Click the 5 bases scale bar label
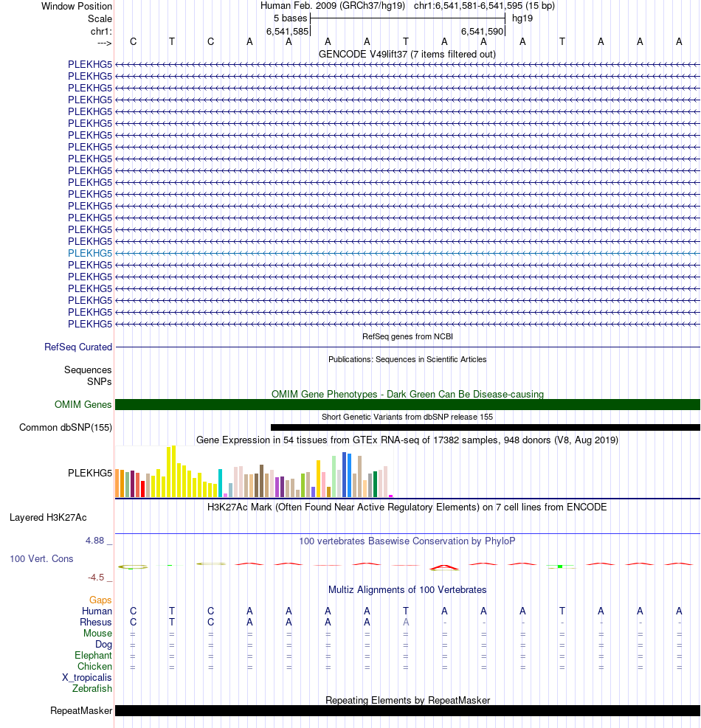 (x=290, y=18)
